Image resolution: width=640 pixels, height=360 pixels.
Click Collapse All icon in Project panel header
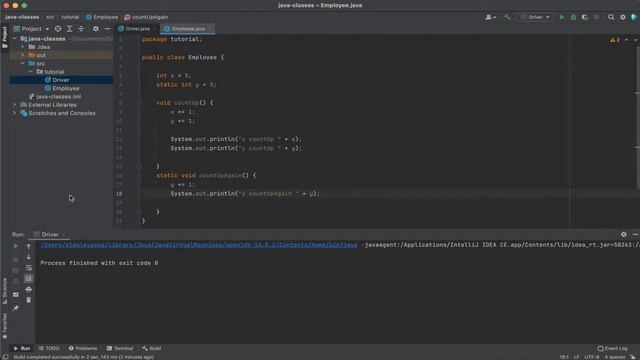[81, 29]
